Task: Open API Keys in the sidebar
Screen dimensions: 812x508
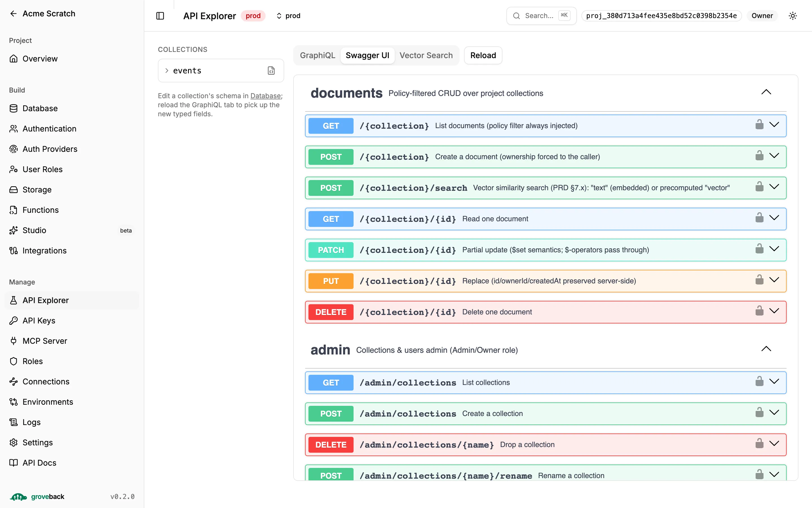Action: pyautogui.click(x=72, y=321)
